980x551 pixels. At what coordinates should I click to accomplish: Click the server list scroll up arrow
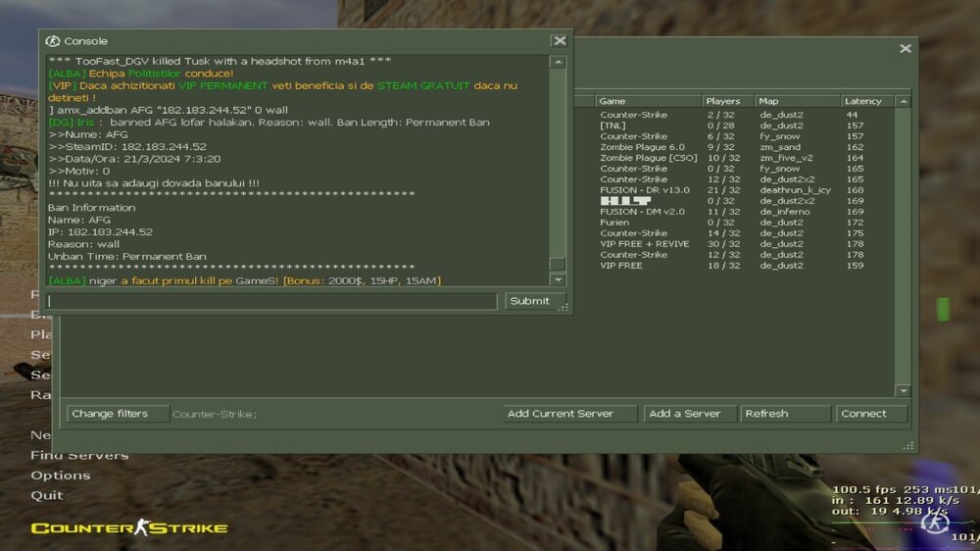(903, 101)
